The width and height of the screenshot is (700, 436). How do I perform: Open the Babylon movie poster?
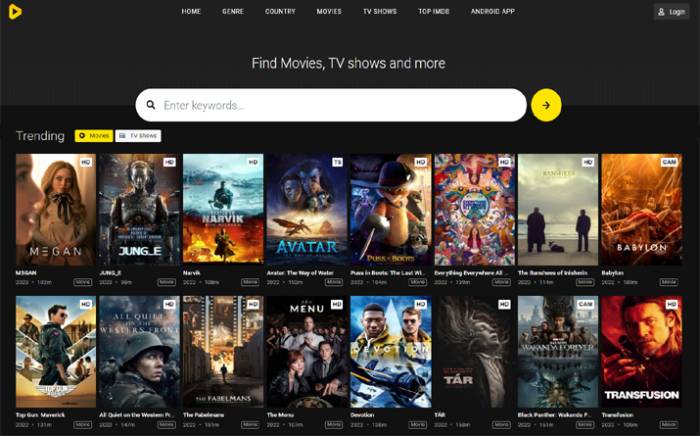click(x=642, y=210)
